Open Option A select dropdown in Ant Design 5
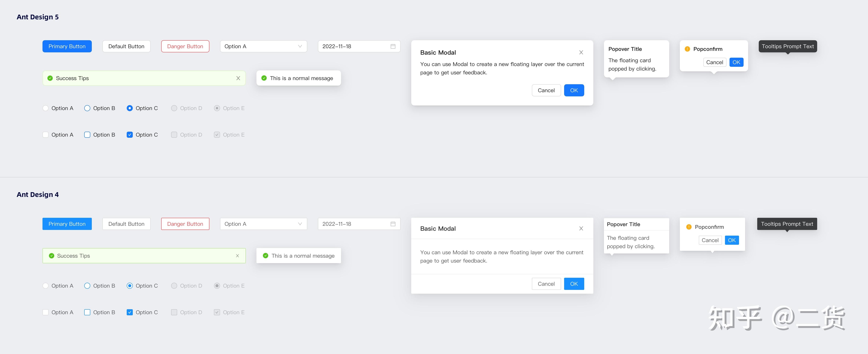The image size is (868, 354). (x=263, y=46)
